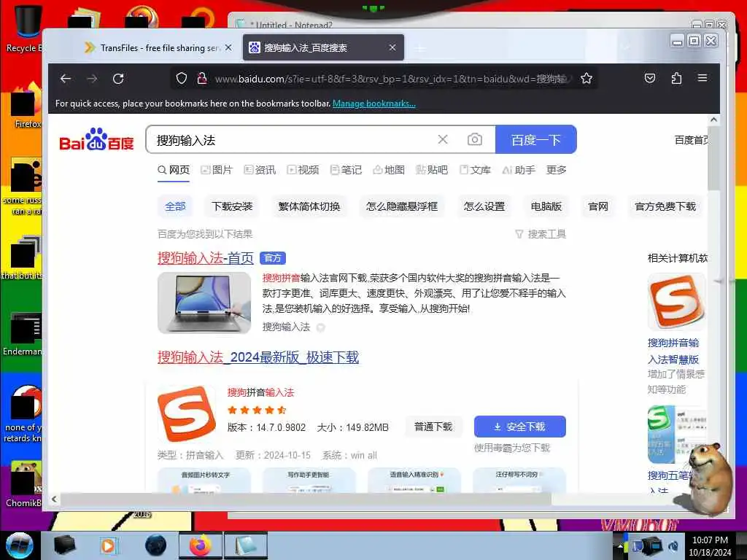Open Firefox from the taskbar
The width and height of the screenshot is (747, 560).
tap(200, 545)
